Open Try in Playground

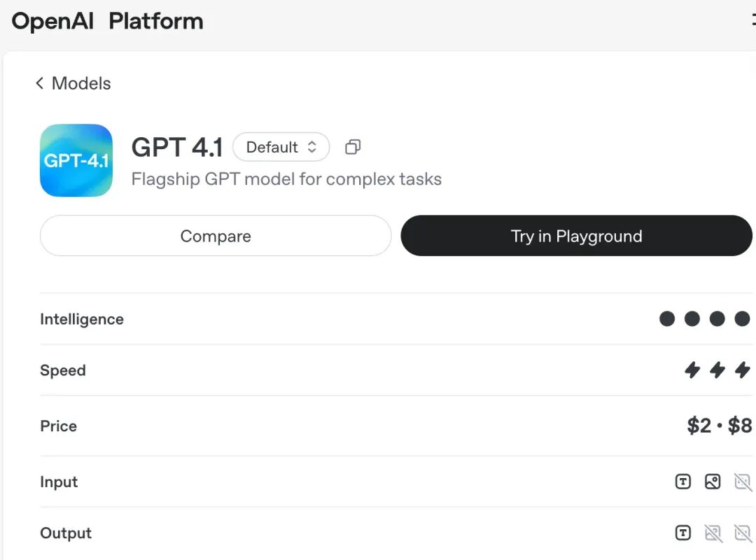point(576,236)
